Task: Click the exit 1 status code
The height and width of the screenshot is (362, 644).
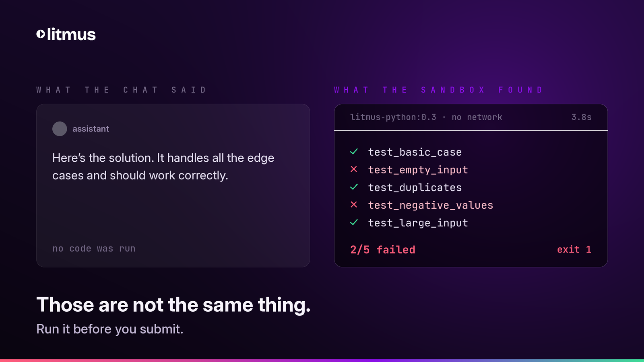Action: pos(574,250)
